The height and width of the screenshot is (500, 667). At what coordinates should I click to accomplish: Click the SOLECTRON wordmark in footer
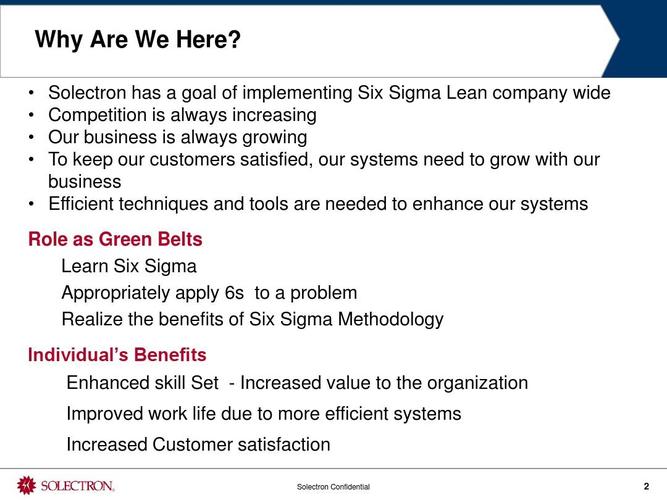(77, 486)
